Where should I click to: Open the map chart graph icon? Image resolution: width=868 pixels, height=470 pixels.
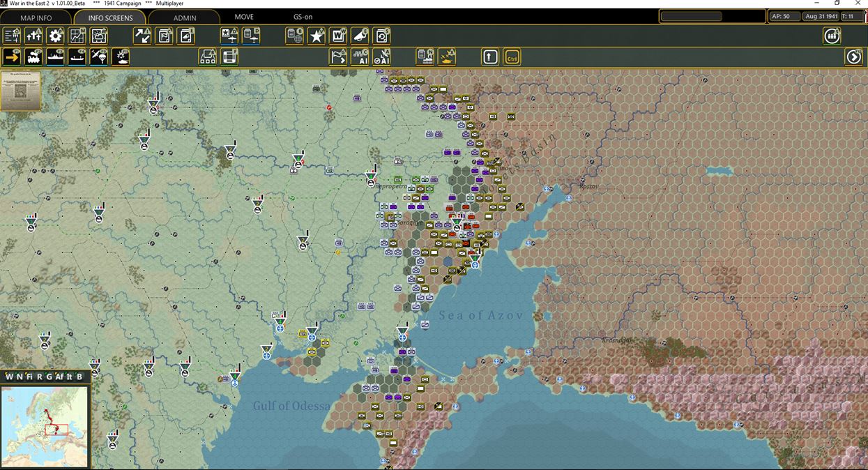coord(77,36)
